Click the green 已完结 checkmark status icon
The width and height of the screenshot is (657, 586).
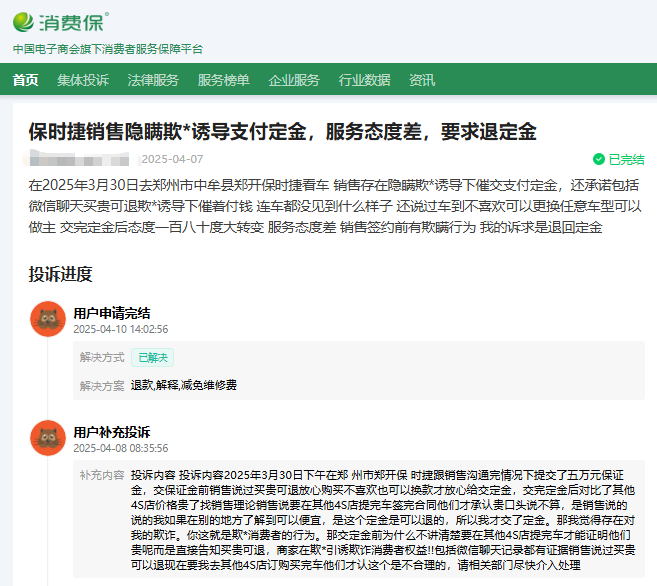598,159
